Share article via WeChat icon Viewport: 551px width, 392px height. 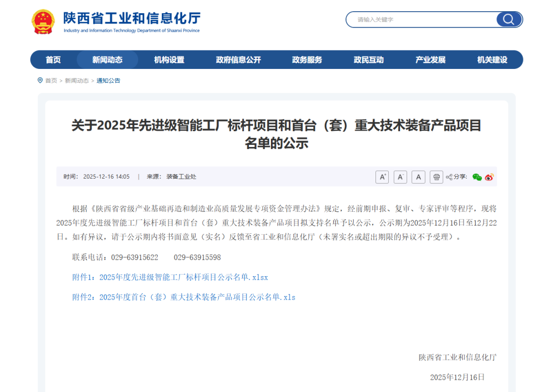click(477, 177)
